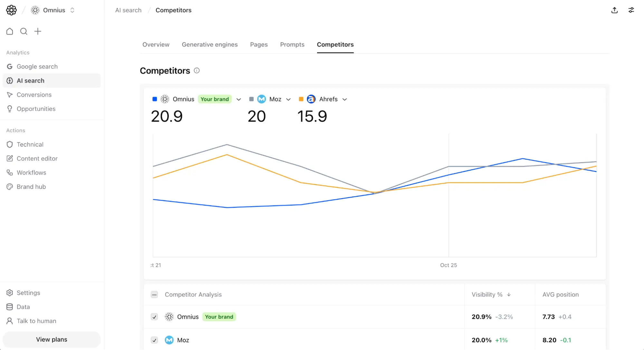Open the filter settings icon top right
The image size is (644, 350).
tap(631, 10)
